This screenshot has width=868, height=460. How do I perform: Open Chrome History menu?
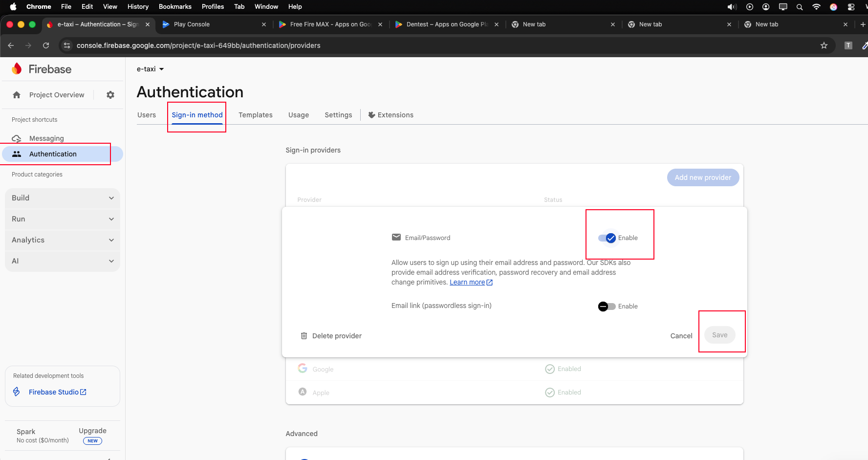click(x=138, y=7)
